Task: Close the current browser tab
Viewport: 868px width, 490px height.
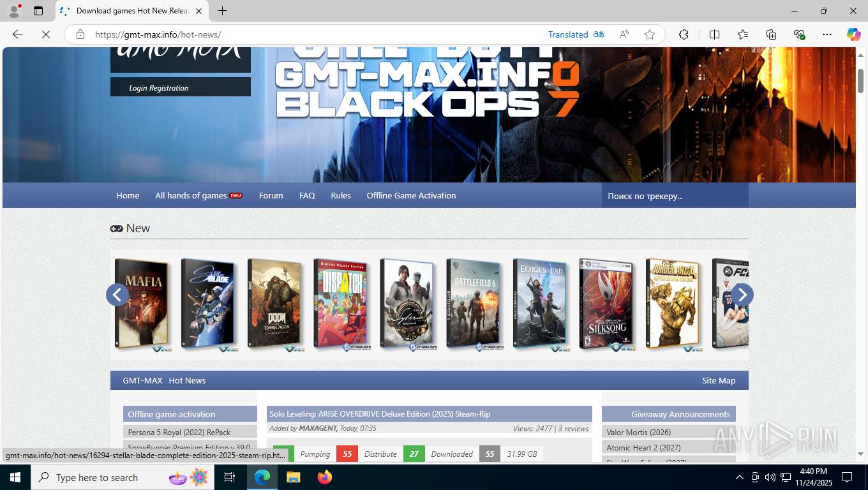Action: pos(198,11)
